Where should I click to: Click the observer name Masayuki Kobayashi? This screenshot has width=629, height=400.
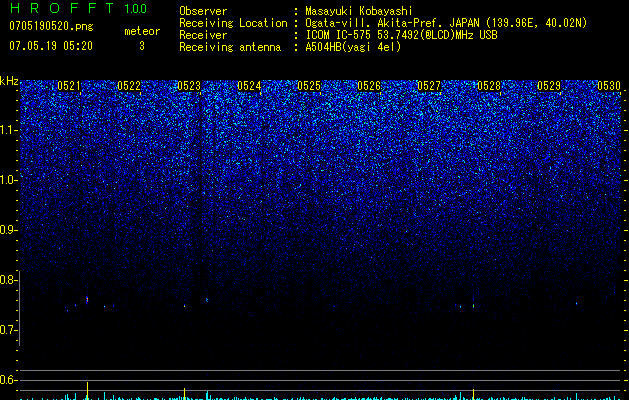click(x=359, y=11)
